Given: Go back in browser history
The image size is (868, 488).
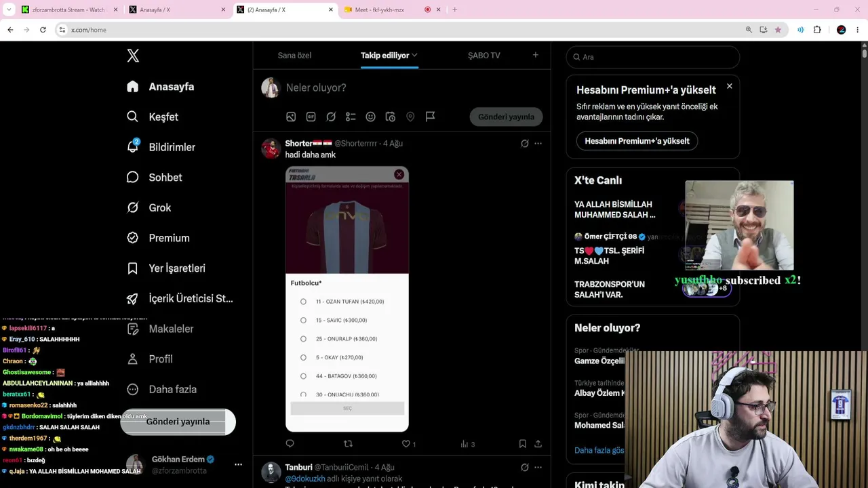Looking at the screenshot, I should pos(10,30).
